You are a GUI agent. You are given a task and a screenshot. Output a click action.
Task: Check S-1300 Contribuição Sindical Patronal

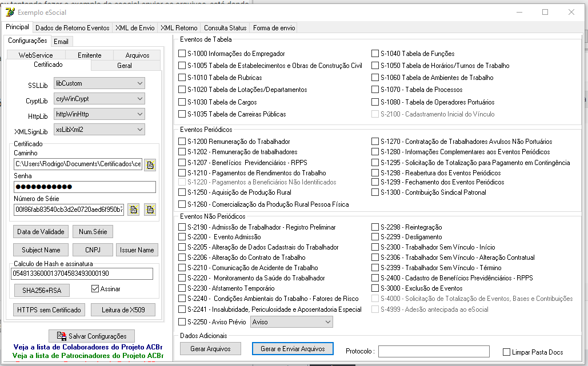[375, 192]
